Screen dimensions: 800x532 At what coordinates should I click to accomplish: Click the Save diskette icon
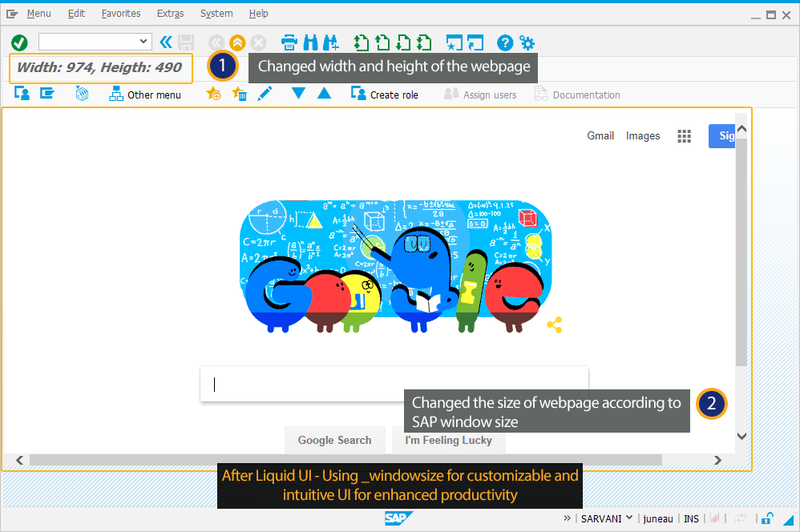pos(186,42)
